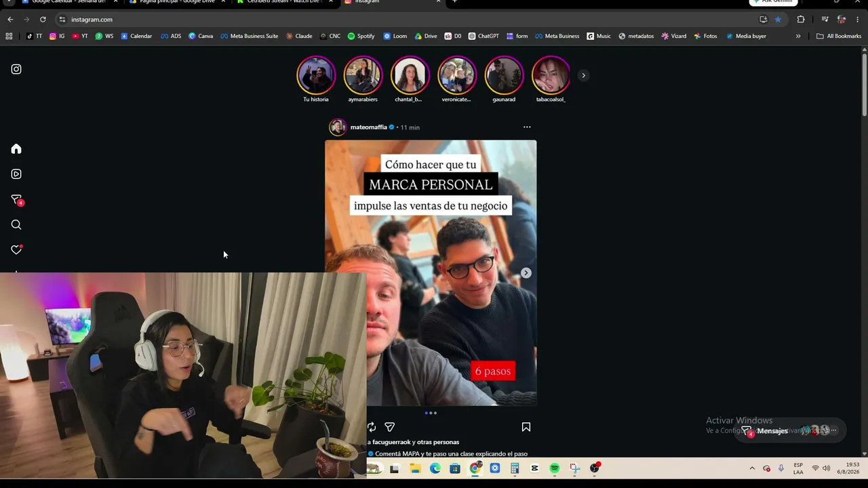Open the Loom bookmark
Viewport: 868px width, 488px height.
point(395,36)
